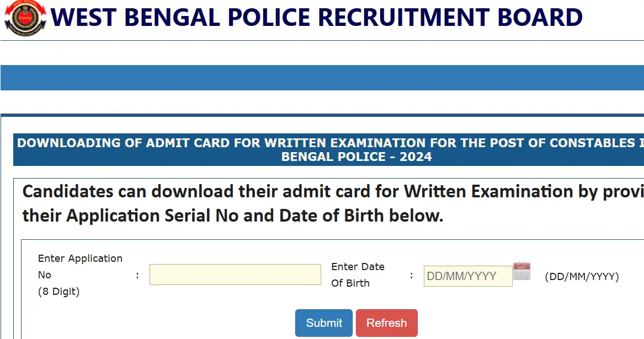Open the date selection widget via calendar icon
Screen dimensions: 644x339
click(521, 271)
